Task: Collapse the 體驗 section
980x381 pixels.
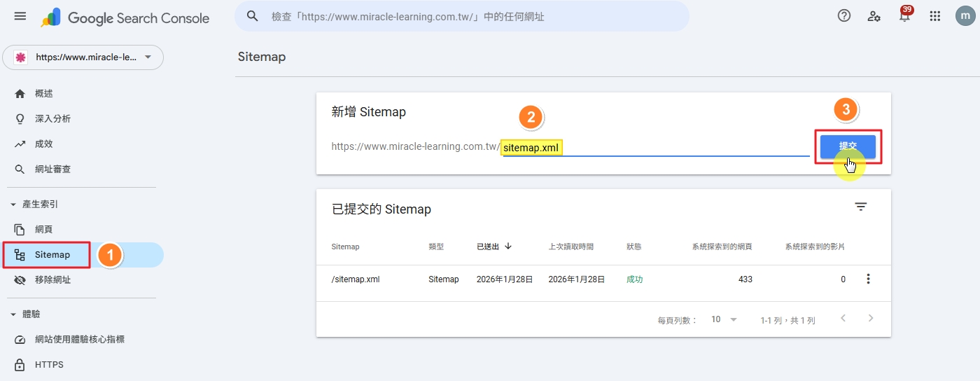Action: pyautogui.click(x=13, y=314)
